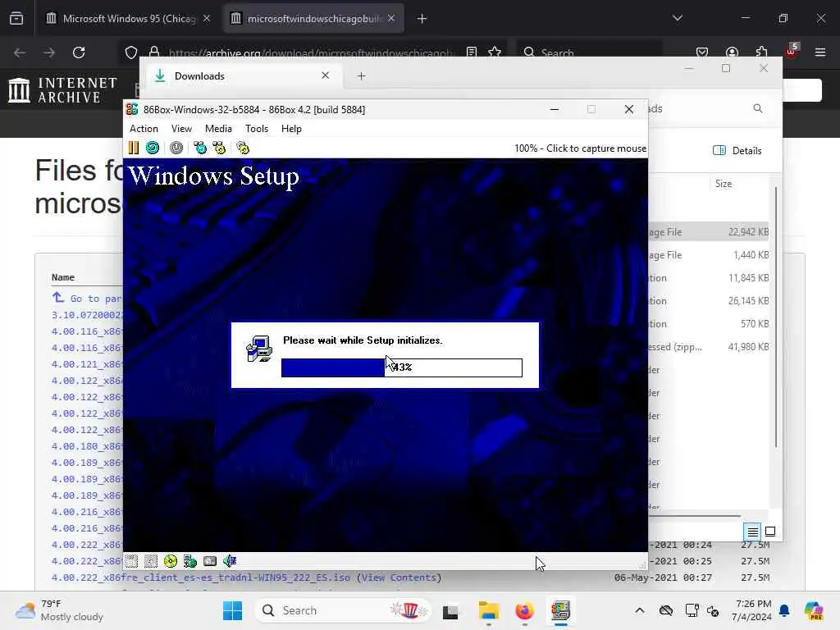Open 4.00.222 es-es WIN95_222_ES.iso link
This screenshot has width=840, height=630.
[201, 577]
